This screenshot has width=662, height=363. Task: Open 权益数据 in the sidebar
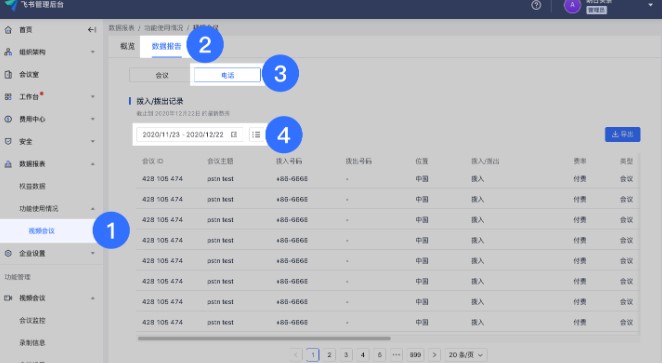coord(32,186)
